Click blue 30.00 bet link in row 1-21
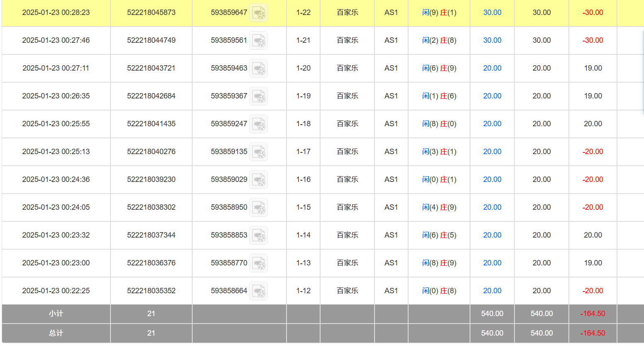Viewport: 644px width, 346px height. [x=492, y=40]
